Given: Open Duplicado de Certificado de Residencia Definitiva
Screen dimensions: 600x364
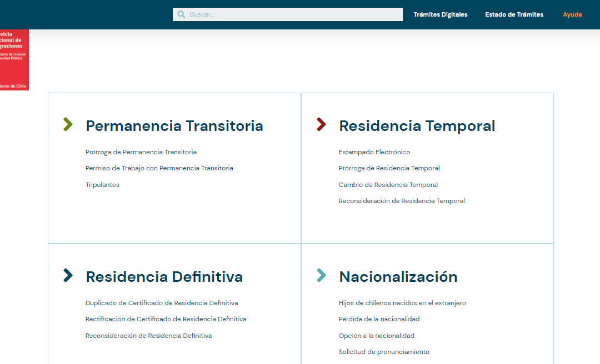Looking at the screenshot, I should (162, 303).
